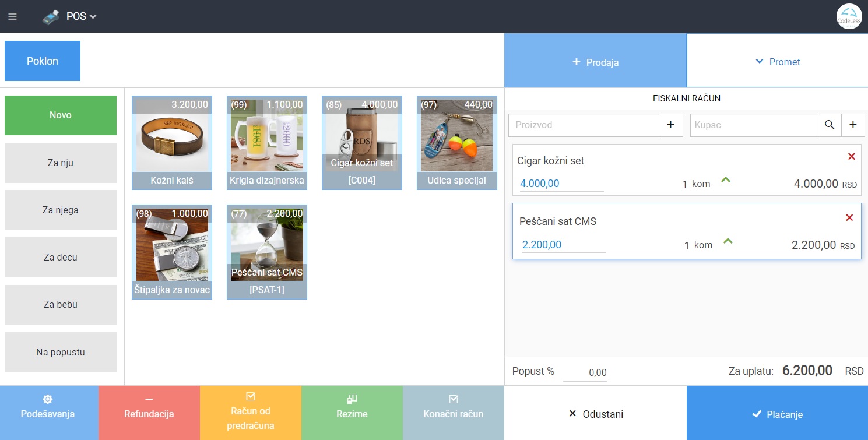Search for a customer with magnifier icon

(x=830, y=125)
